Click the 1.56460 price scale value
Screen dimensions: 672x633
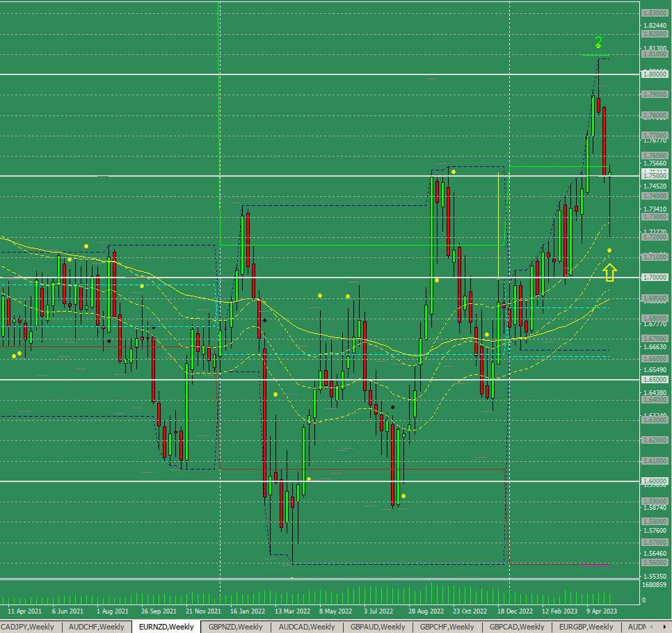[655, 554]
